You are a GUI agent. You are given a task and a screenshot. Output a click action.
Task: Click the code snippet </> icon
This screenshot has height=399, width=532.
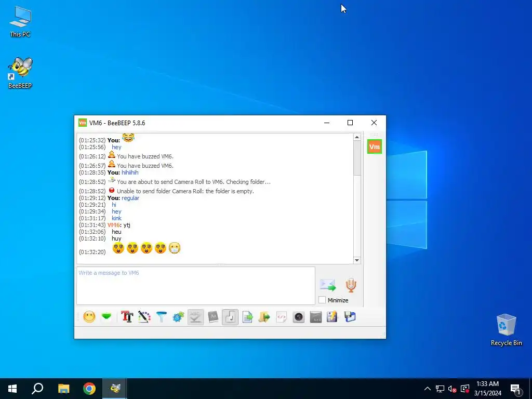click(x=282, y=317)
